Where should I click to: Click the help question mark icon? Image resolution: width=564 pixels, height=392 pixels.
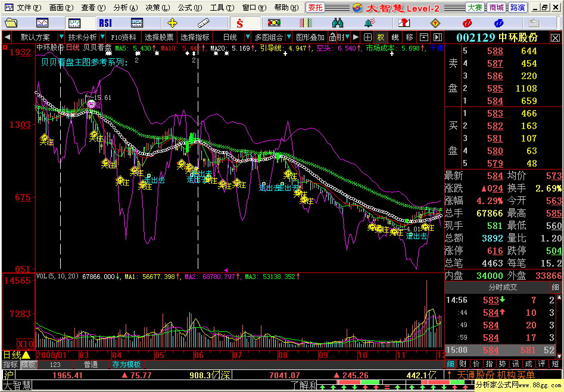click(x=404, y=23)
